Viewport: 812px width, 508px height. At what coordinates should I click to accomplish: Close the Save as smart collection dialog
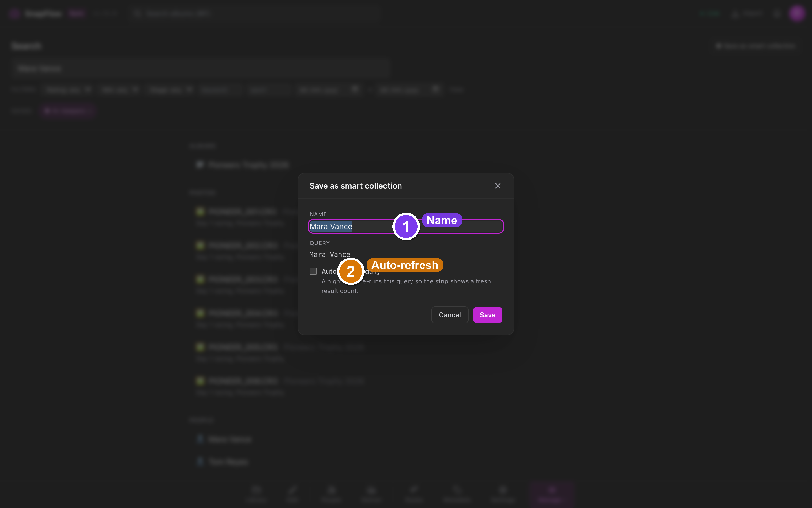pyautogui.click(x=498, y=186)
